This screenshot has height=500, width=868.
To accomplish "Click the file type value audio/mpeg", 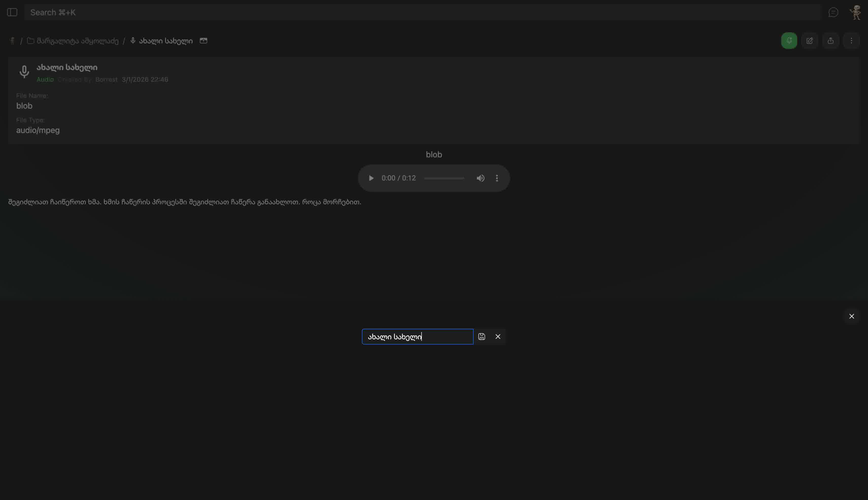I will click(38, 130).
